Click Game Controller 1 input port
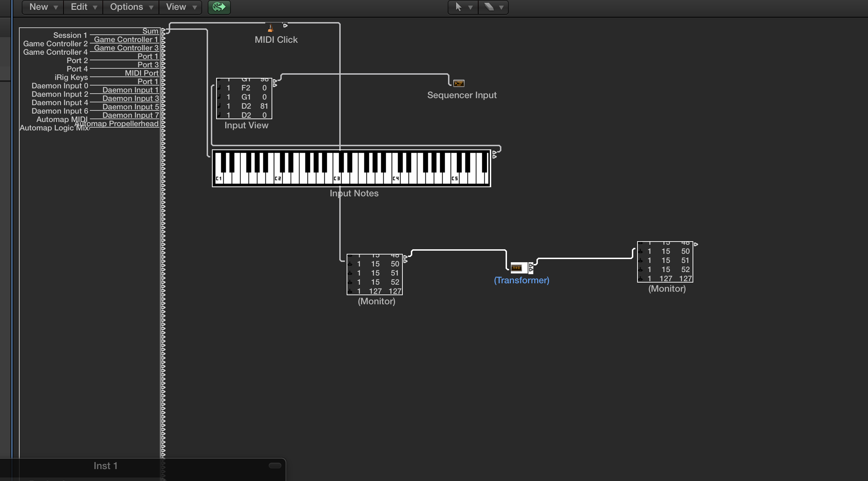Image resolution: width=868 pixels, height=481 pixels. pyautogui.click(x=126, y=40)
